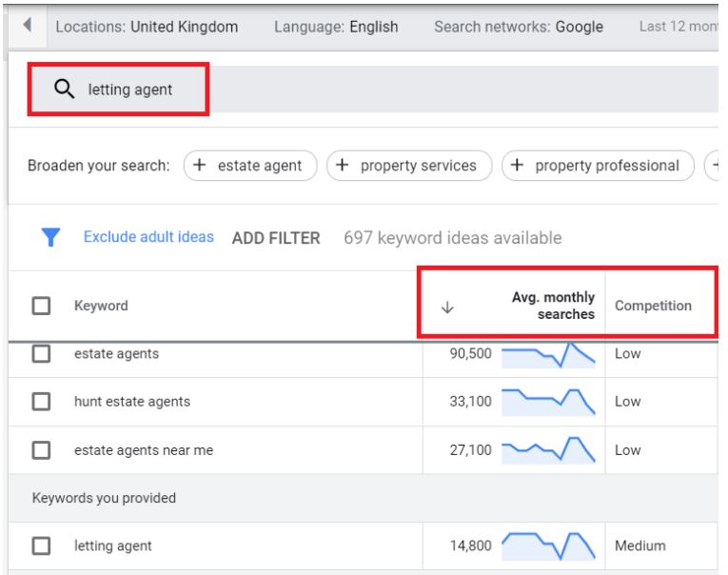View trend sparkline for hunt estate agents

coord(548,403)
